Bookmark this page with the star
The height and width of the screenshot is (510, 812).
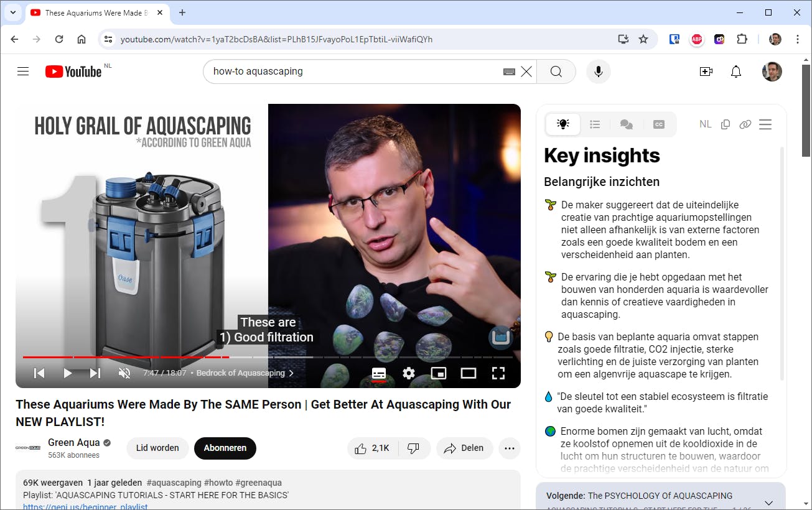point(643,39)
